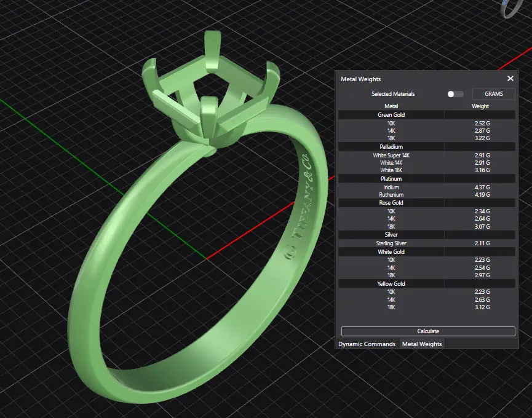Image resolution: width=532 pixels, height=418 pixels.
Task: Click the Rose Gold group header
Action: click(426, 202)
